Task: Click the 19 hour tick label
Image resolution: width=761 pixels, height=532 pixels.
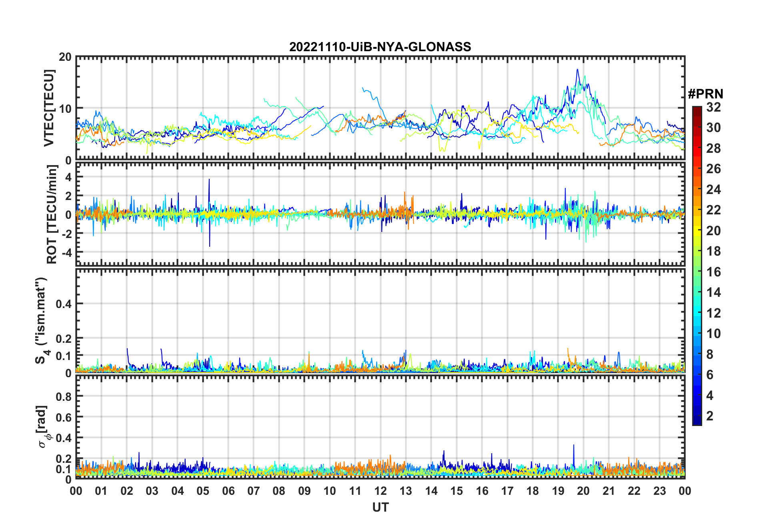Action: coord(558,491)
